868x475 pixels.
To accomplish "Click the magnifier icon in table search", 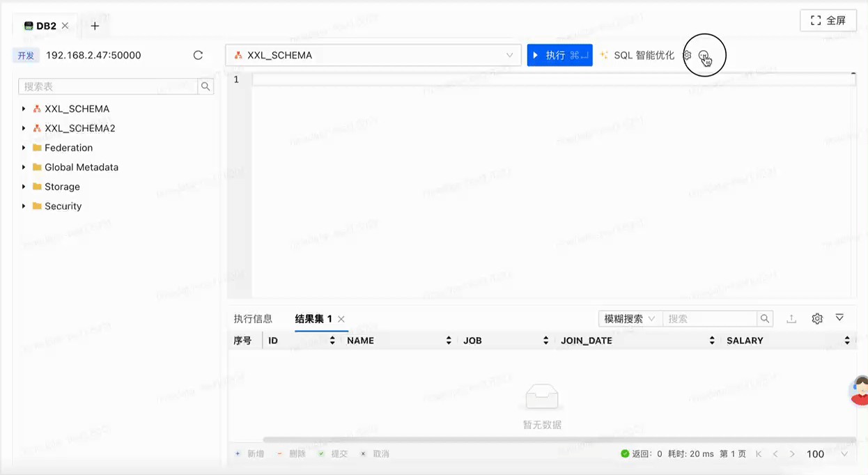I will (206, 86).
